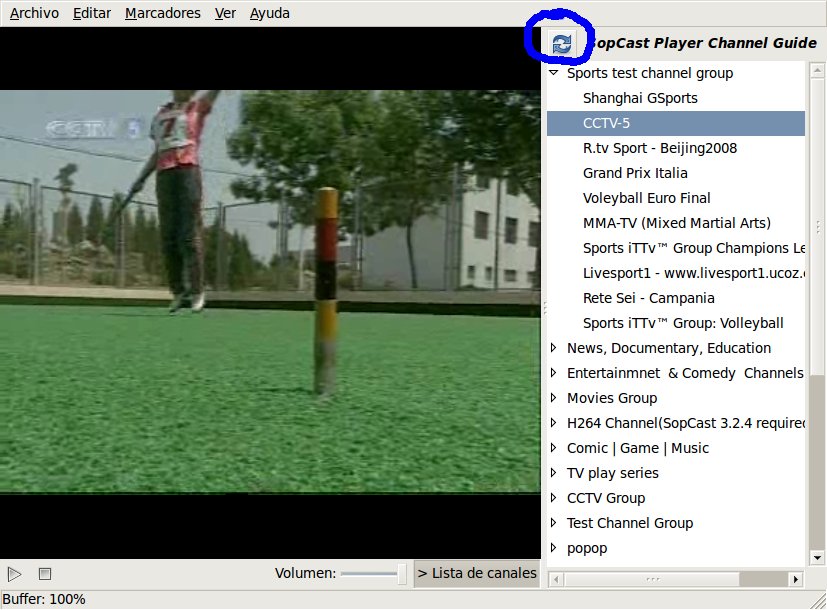Select Sports iTTv Group Champions channel
827x610 pixels.
676,248
